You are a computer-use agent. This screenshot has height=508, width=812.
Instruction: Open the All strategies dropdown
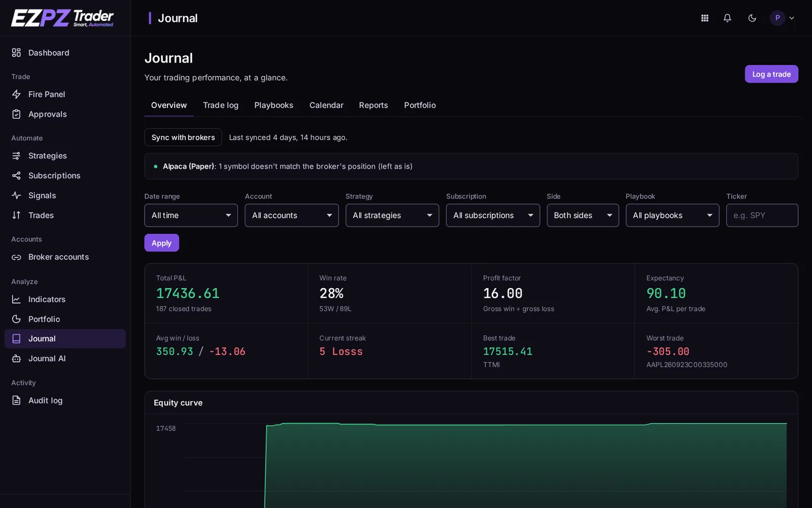coord(392,215)
